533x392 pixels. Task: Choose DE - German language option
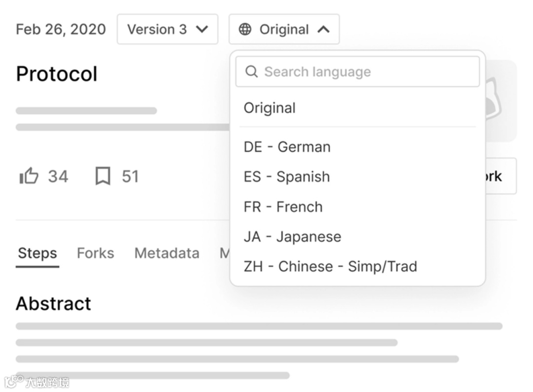[287, 147]
